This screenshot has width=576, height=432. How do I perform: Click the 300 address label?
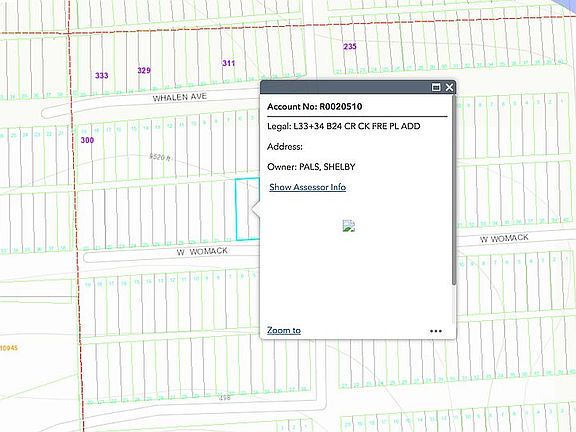[87, 140]
